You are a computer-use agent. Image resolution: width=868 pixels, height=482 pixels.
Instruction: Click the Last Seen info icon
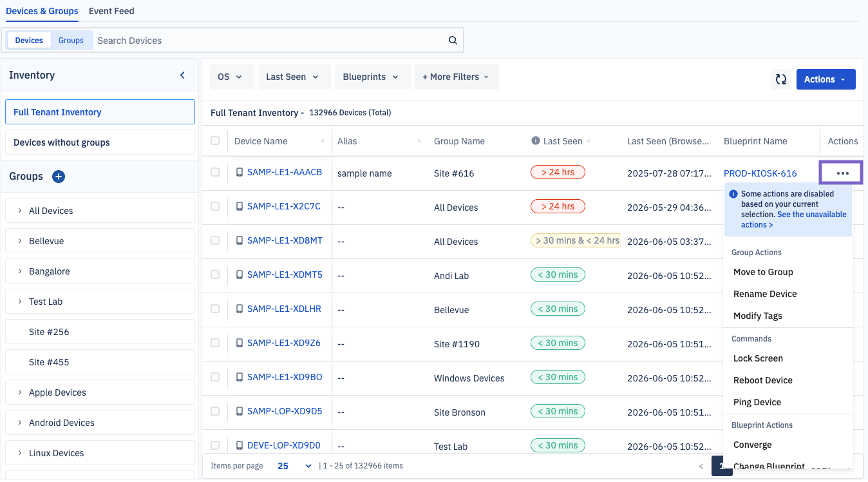pyautogui.click(x=535, y=141)
